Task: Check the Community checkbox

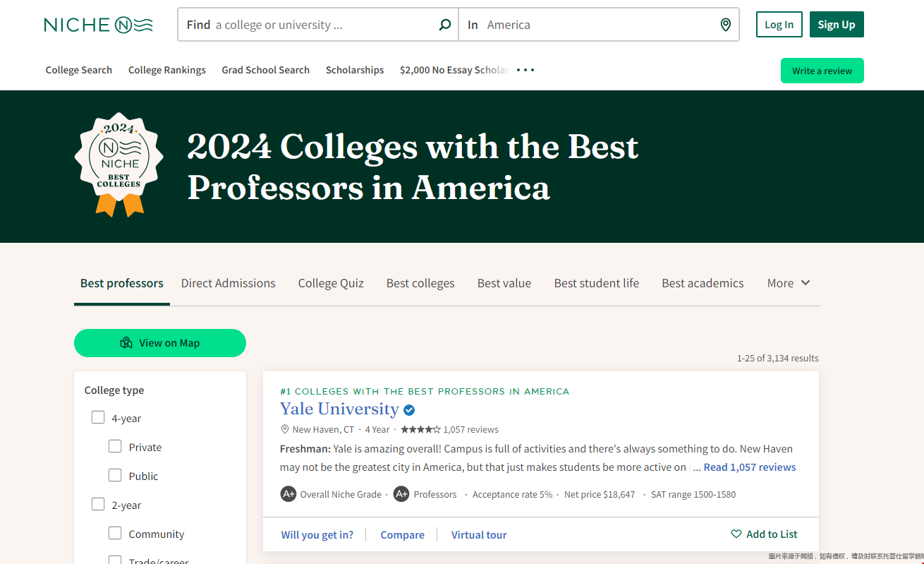Action: [115, 533]
